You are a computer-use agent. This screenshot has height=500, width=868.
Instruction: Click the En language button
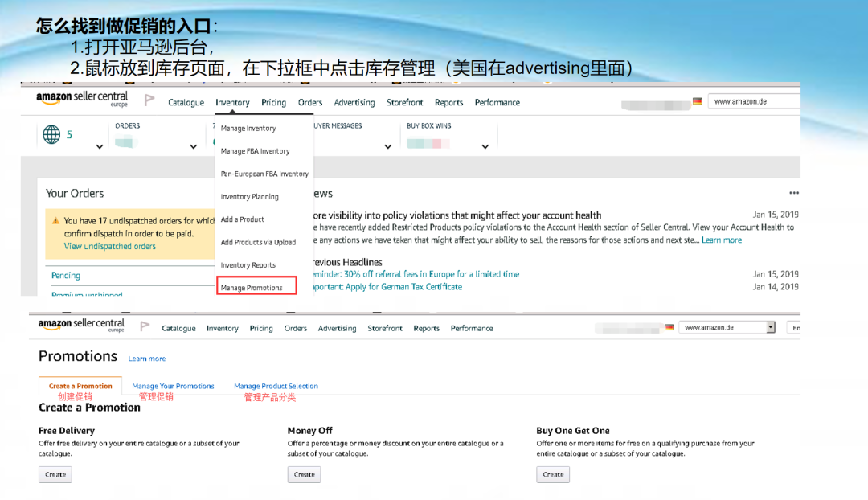pyautogui.click(x=796, y=328)
